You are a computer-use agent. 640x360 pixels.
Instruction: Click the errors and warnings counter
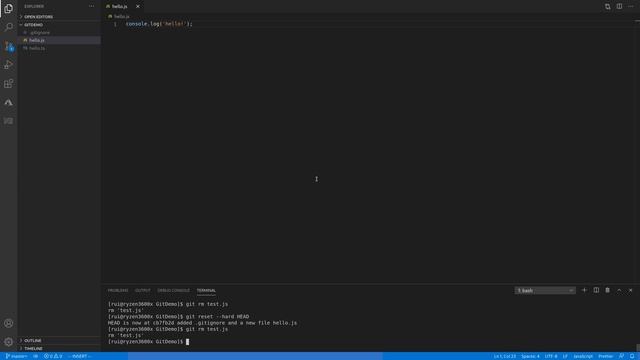pos(53,356)
